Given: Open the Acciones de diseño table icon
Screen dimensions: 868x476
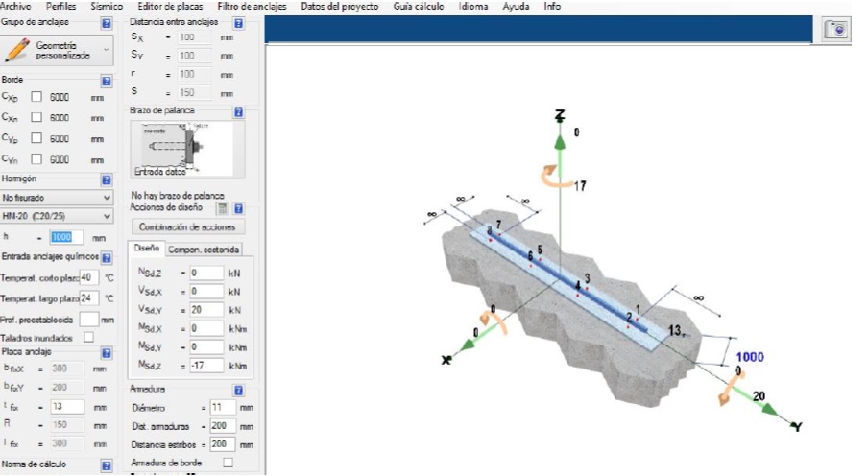Looking at the screenshot, I should (x=221, y=207).
